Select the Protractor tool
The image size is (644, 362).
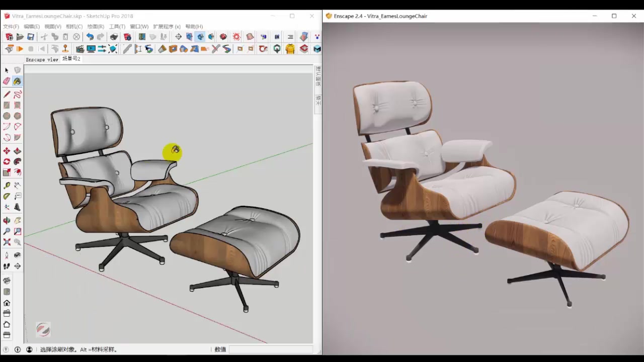pos(7,196)
